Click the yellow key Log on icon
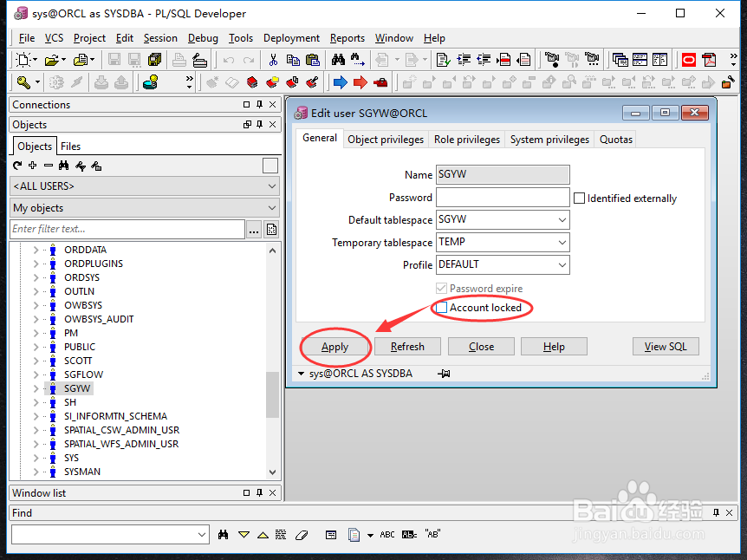The image size is (747, 560). [x=23, y=82]
